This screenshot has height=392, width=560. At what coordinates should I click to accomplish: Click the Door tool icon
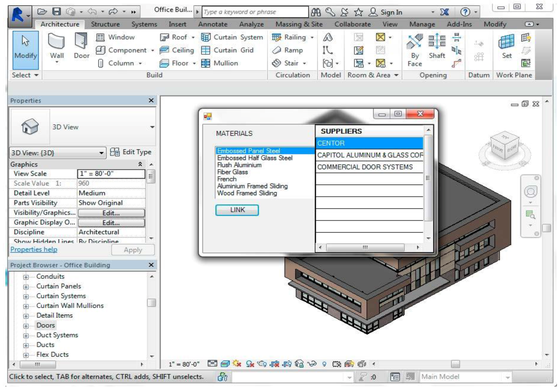[81, 41]
